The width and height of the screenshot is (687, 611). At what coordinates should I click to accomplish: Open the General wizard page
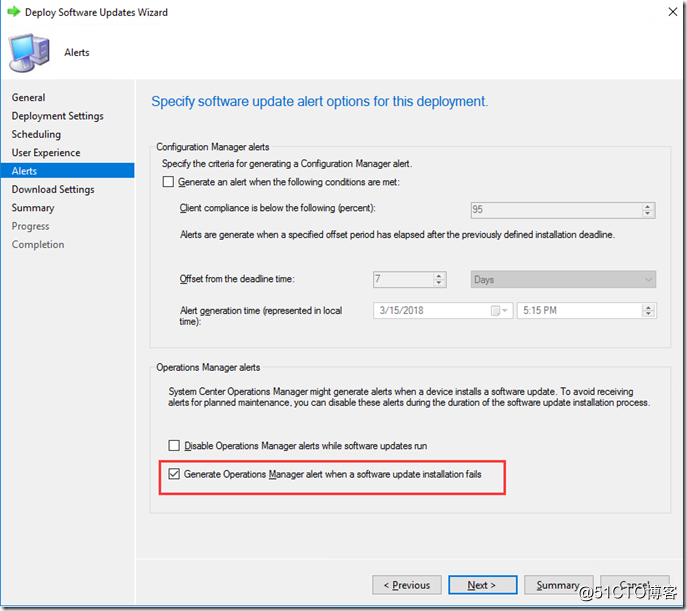28,97
